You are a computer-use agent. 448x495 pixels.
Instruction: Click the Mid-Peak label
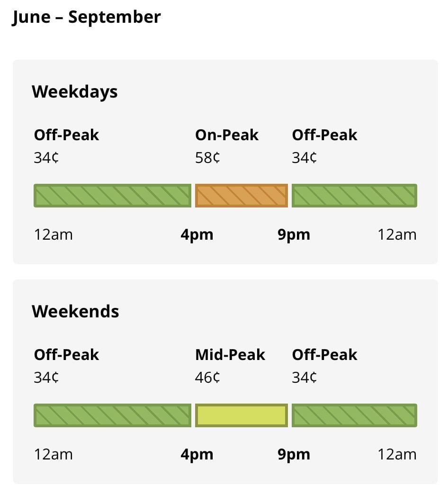click(230, 355)
